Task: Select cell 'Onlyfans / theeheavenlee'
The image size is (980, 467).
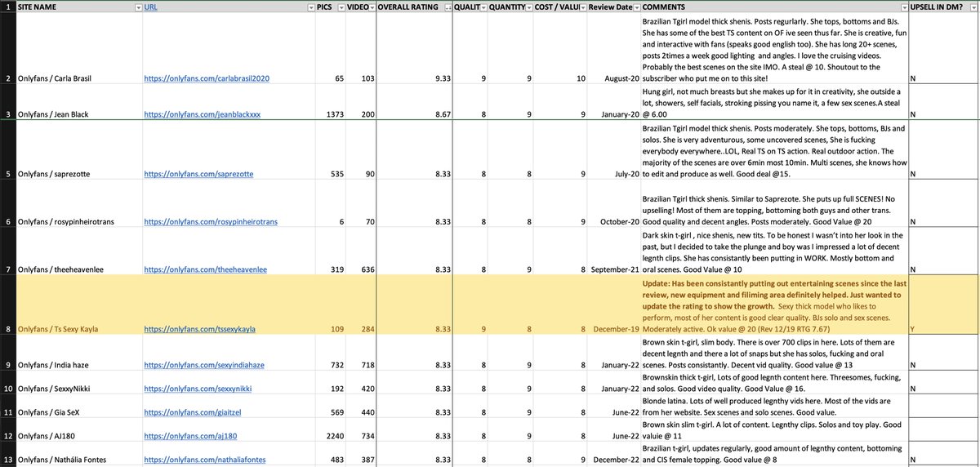Action: click(79, 251)
